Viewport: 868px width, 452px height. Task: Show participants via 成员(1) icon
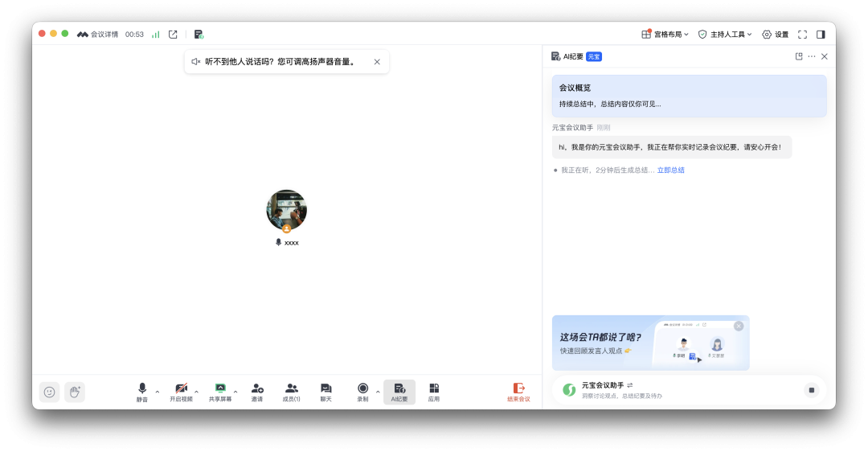pyautogui.click(x=291, y=391)
